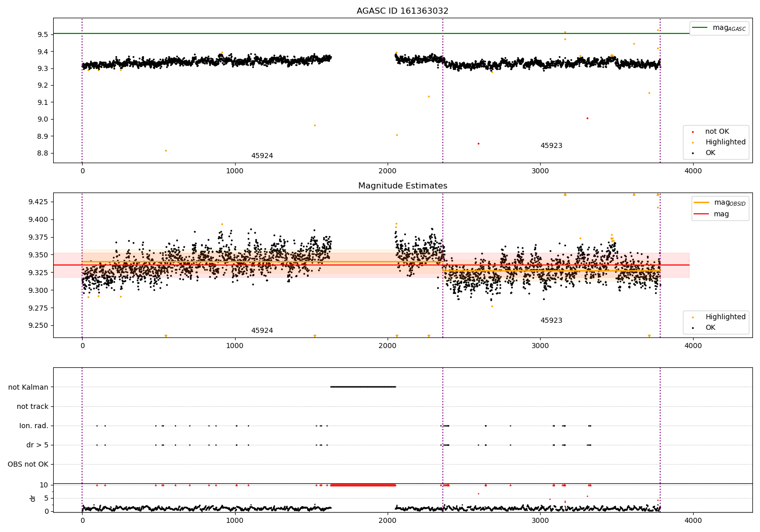This screenshot has height=532, width=760.
Task: Click 'Highlighted' in the top plot legend
Action: pyautogui.click(x=726, y=142)
